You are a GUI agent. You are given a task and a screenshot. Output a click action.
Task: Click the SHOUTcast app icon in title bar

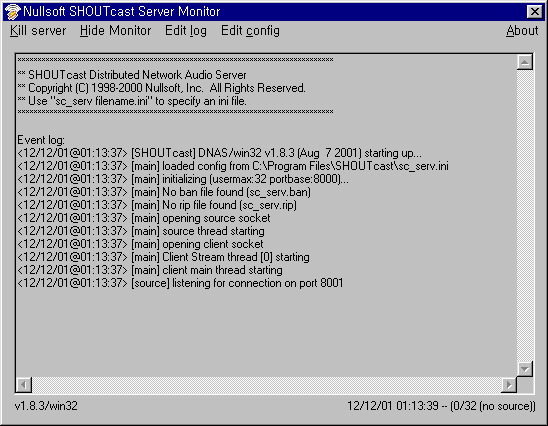coord(13,12)
